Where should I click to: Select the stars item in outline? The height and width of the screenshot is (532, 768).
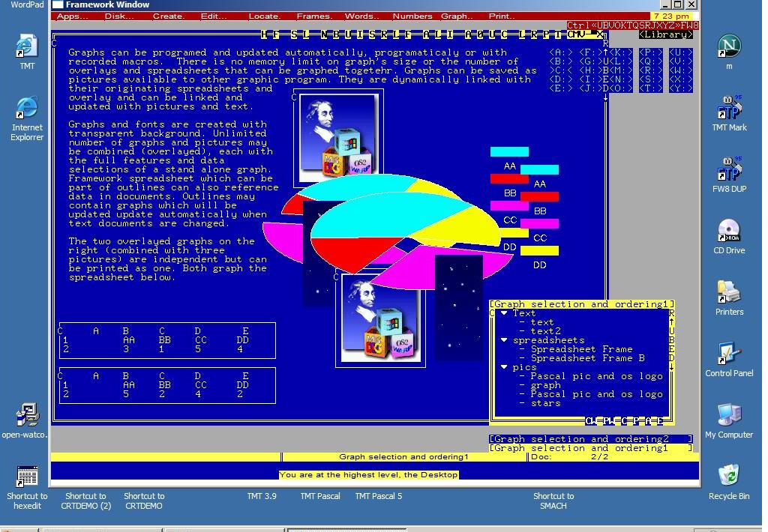[x=545, y=403]
